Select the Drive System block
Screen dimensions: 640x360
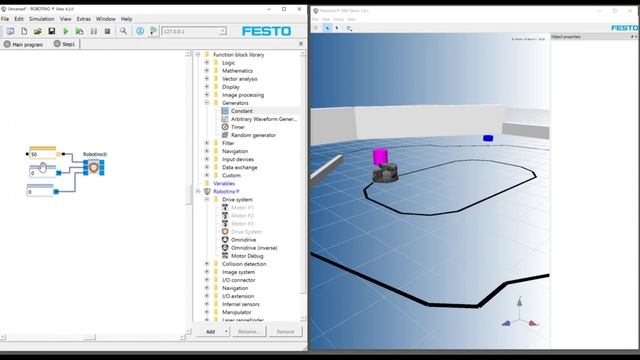point(246,231)
